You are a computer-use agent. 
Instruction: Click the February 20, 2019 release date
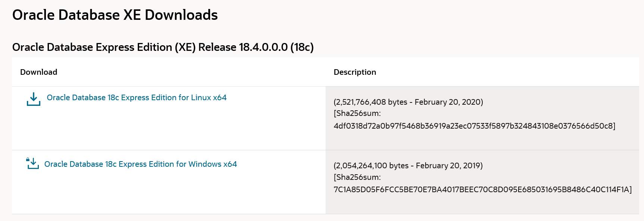pyautogui.click(x=448, y=166)
